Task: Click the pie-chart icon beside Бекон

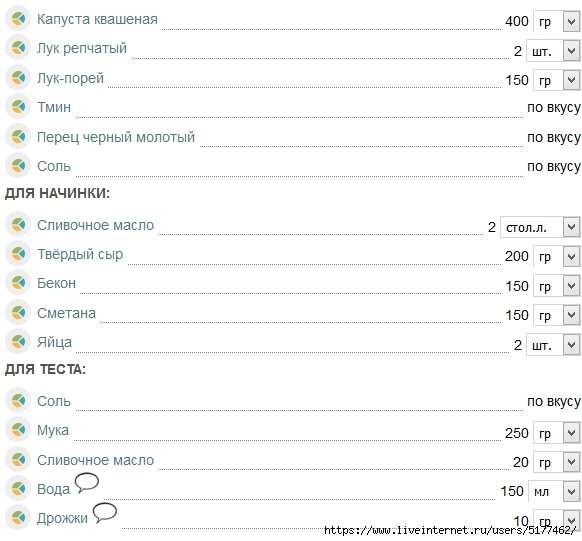Action: 18,283
